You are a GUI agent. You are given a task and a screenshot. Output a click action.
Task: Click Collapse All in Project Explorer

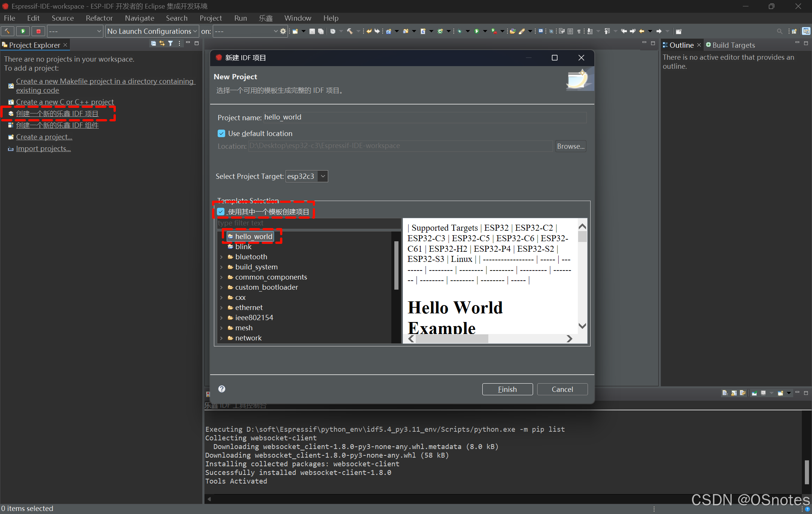tap(153, 44)
